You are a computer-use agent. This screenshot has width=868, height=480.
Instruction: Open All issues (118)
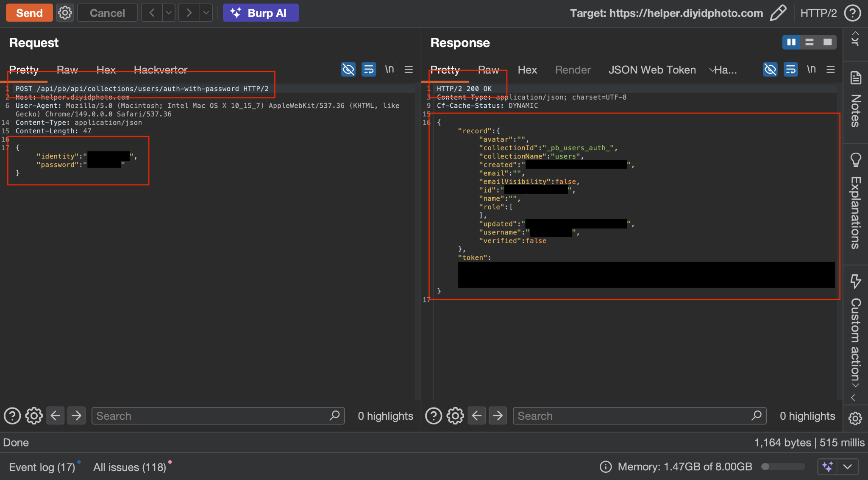coord(130,467)
